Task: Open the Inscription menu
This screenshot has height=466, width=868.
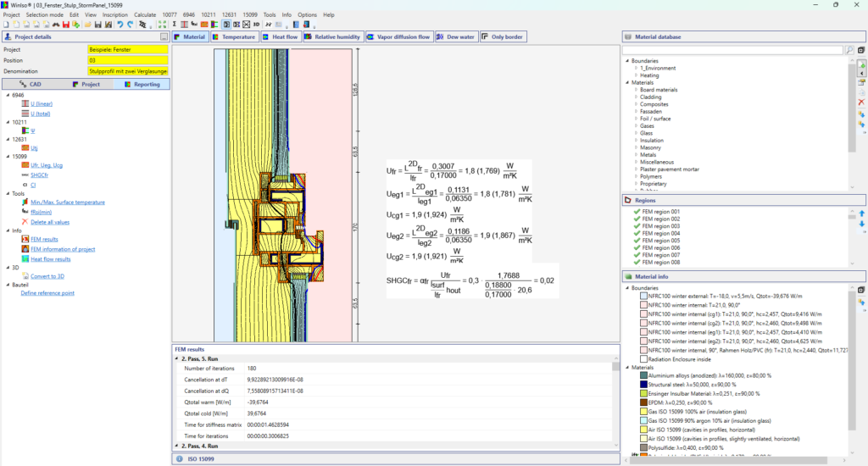Action: (x=115, y=15)
